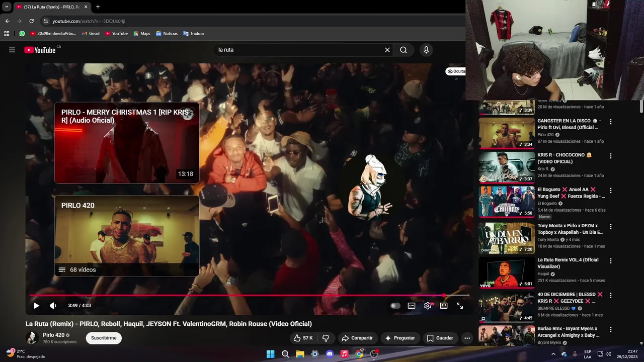The image size is (644, 362).
Task: Open the PIRLO - MERRY CHRISTMAS 1 end card
Action: [x=127, y=143]
